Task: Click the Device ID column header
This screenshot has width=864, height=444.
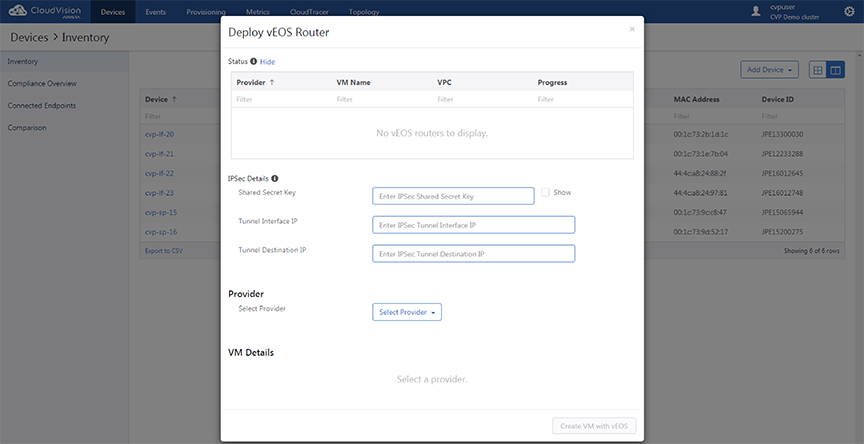Action: 777,100
